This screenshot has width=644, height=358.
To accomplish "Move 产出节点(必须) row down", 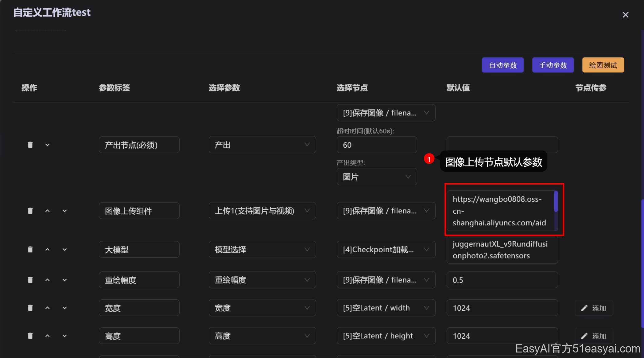I will [x=47, y=145].
